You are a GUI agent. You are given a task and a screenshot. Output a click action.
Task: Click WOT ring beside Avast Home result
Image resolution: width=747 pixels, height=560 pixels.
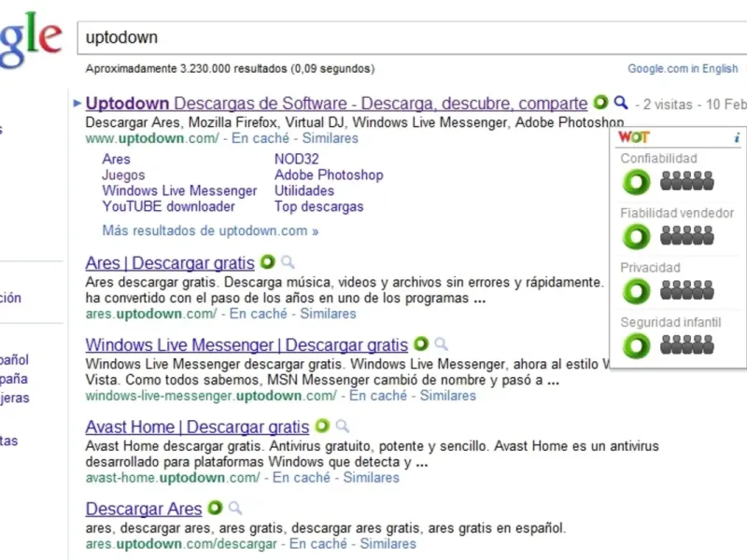322,426
